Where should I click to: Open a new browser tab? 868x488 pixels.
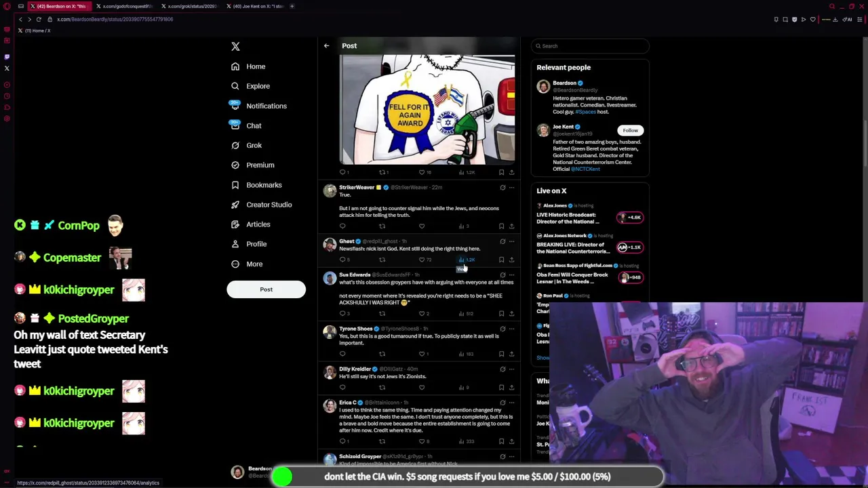[x=292, y=6]
